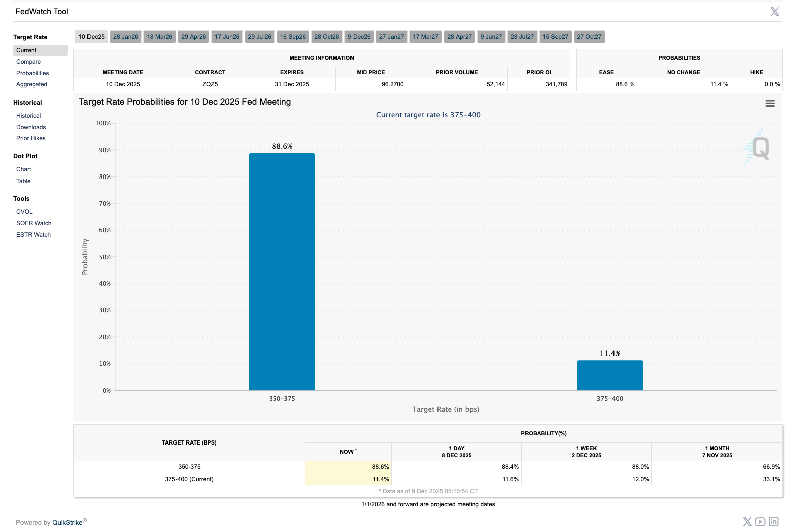Choose the 16 Sep26 meeting tab
The height and width of the screenshot is (532, 789).
coord(293,37)
